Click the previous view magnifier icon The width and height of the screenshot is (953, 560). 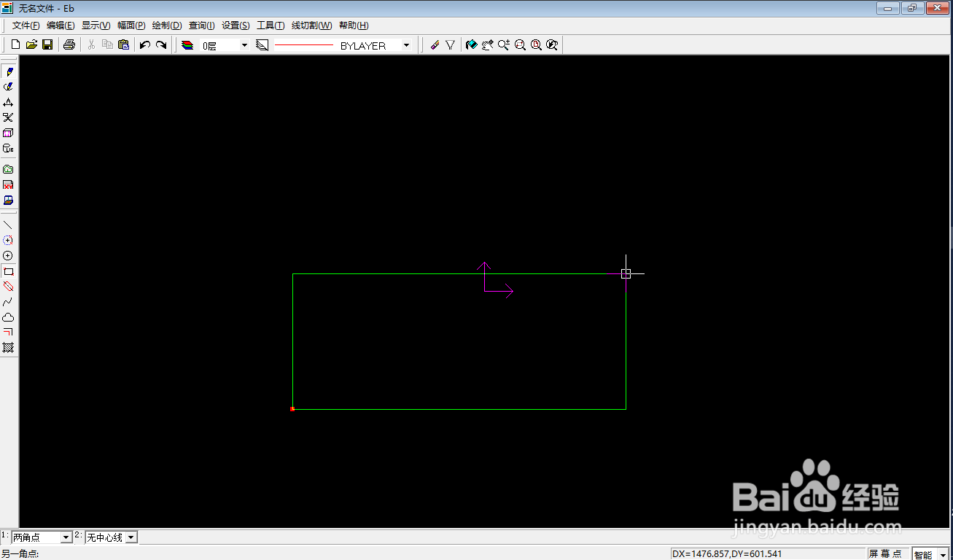click(x=552, y=45)
